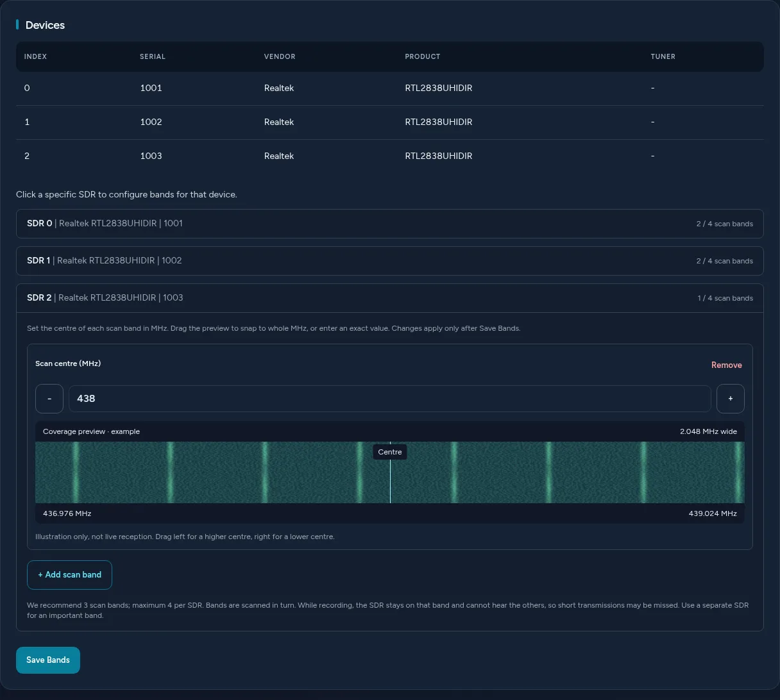Click the 1 / 4 scan bands counter
The image size is (780, 700).
(725, 298)
